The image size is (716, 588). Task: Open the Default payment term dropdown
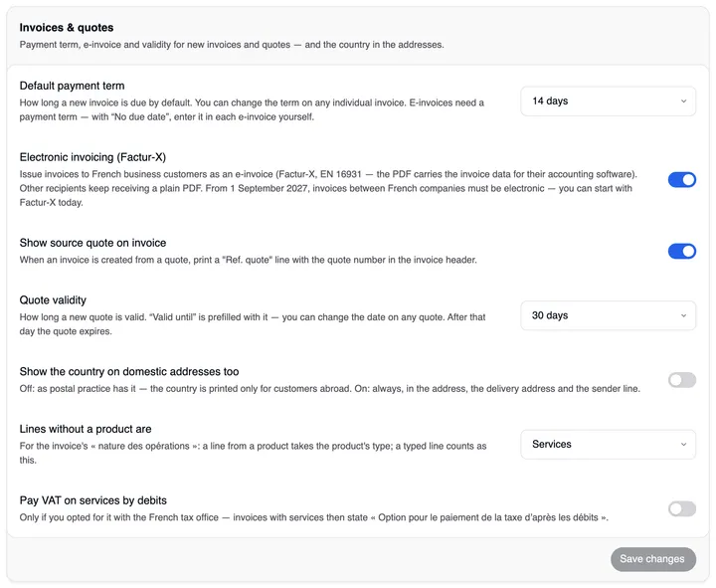[x=608, y=100]
